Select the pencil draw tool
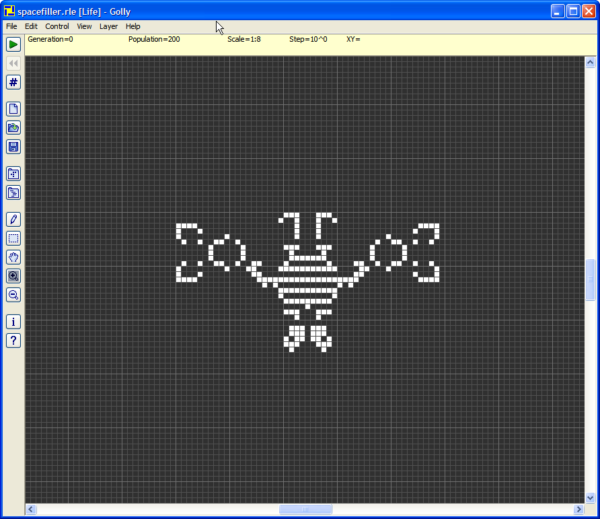Viewport: 600px width, 519px height. pos(13,219)
